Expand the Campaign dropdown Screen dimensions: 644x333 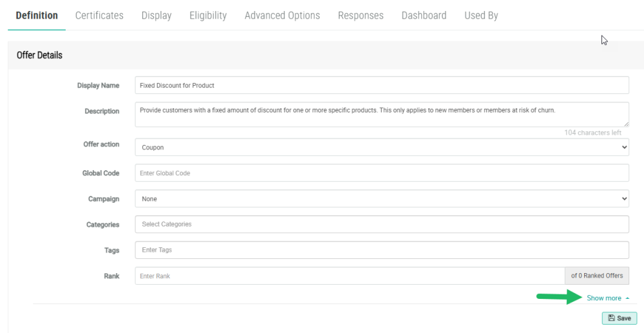tap(381, 199)
